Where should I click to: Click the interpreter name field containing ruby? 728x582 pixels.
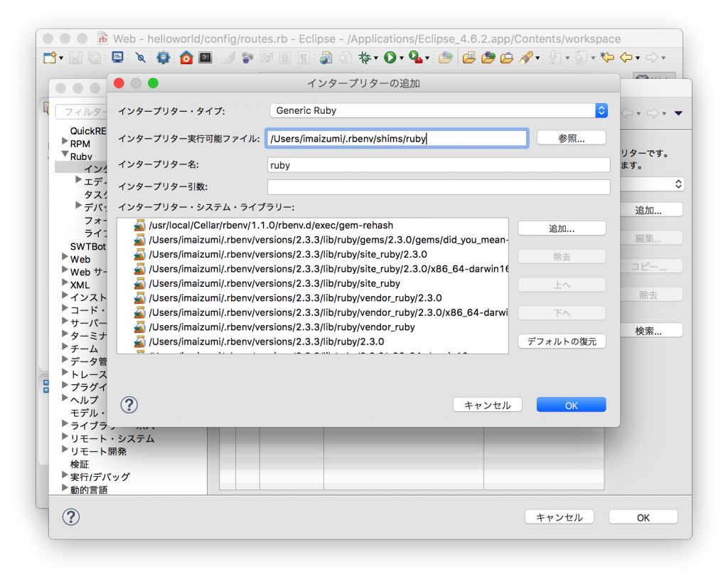click(x=439, y=165)
